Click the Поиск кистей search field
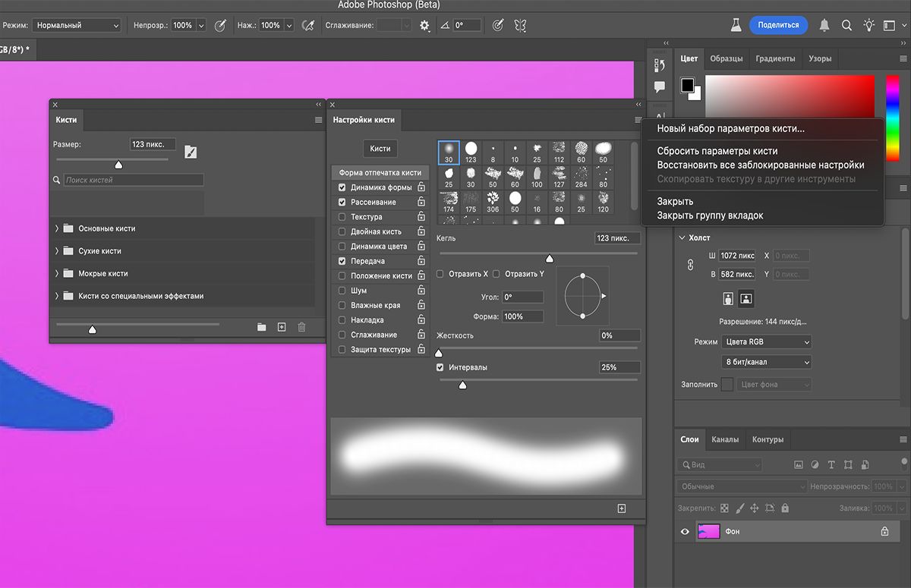The height and width of the screenshot is (588, 911). coord(134,181)
